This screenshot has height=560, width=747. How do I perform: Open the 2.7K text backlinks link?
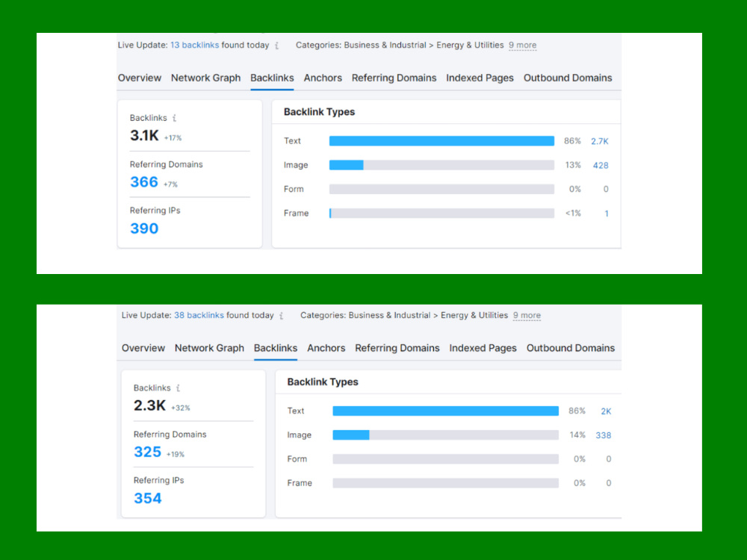tap(600, 141)
